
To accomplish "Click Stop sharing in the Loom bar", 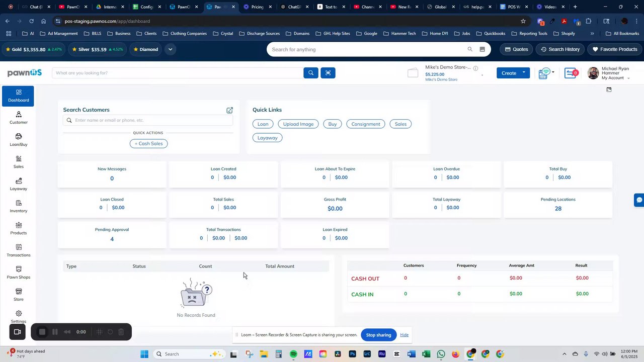I will [378, 335].
